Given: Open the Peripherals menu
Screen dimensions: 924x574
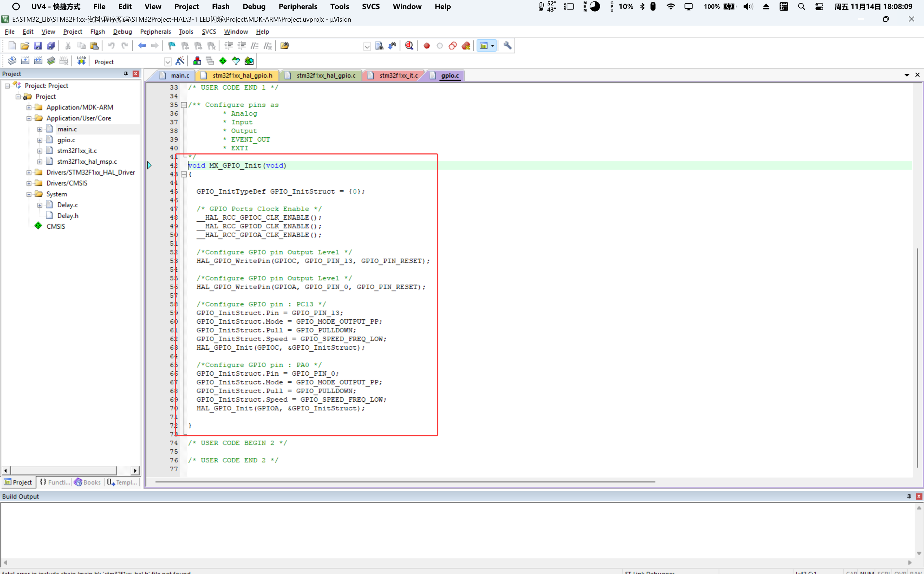Looking at the screenshot, I should (x=155, y=31).
